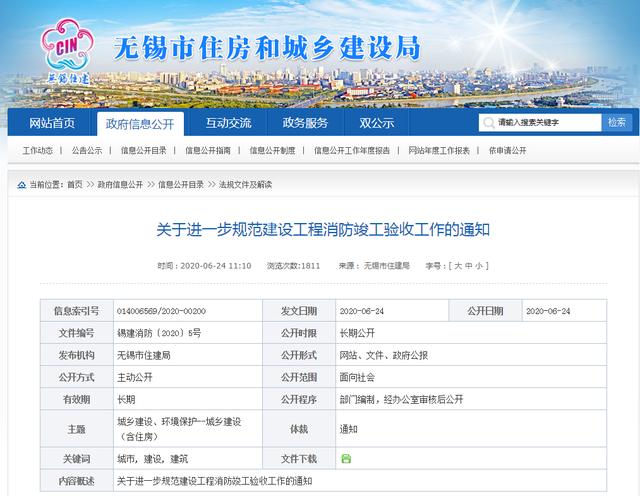Open the 信息公开指南 submenu link
Viewport: 640px width, 496px height.
[x=207, y=151]
